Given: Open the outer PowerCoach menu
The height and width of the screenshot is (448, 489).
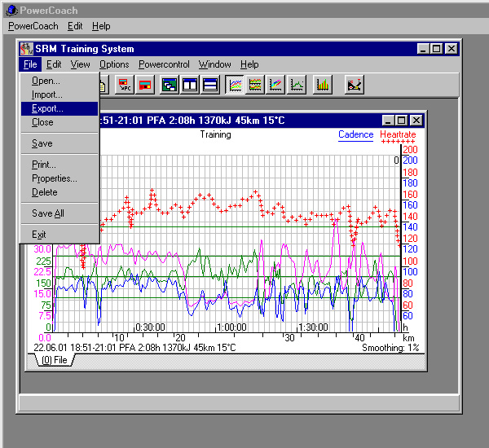Looking at the screenshot, I should coord(33,26).
